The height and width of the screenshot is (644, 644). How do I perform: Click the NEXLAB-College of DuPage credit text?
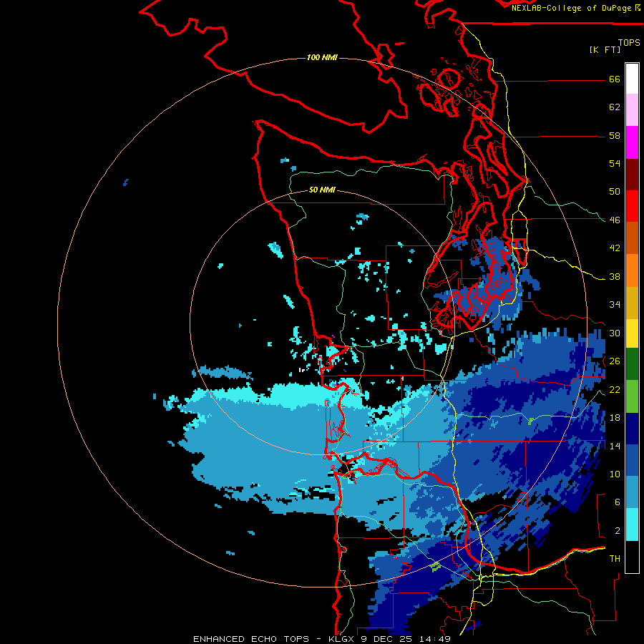click(x=571, y=8)
